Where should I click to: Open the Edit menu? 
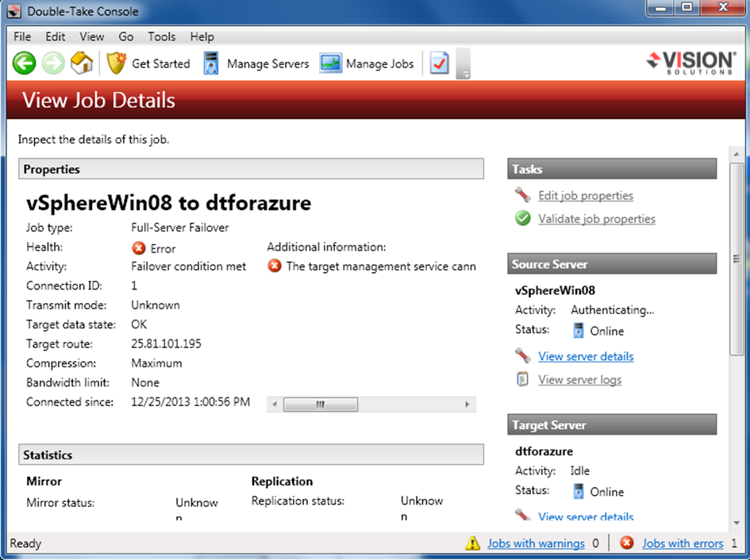[56, 36]
